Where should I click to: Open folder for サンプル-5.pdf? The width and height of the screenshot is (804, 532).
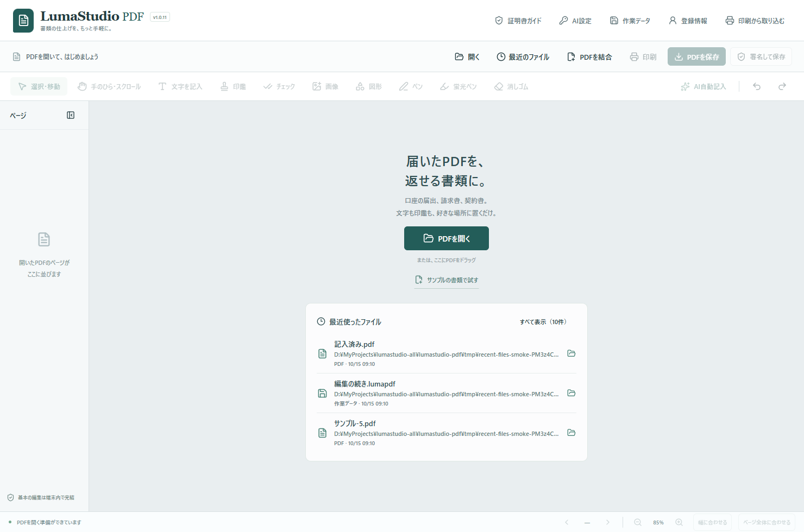pyautogui.click(x=571, y=433)
